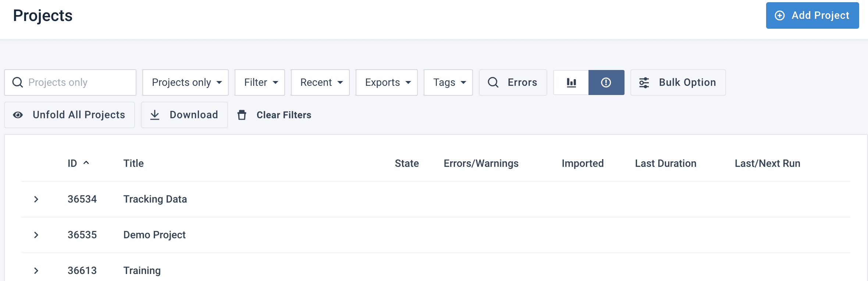This screenshot has height=281, width=868.
Task: Click the Add Project button
Action: [x=812, y=15]
